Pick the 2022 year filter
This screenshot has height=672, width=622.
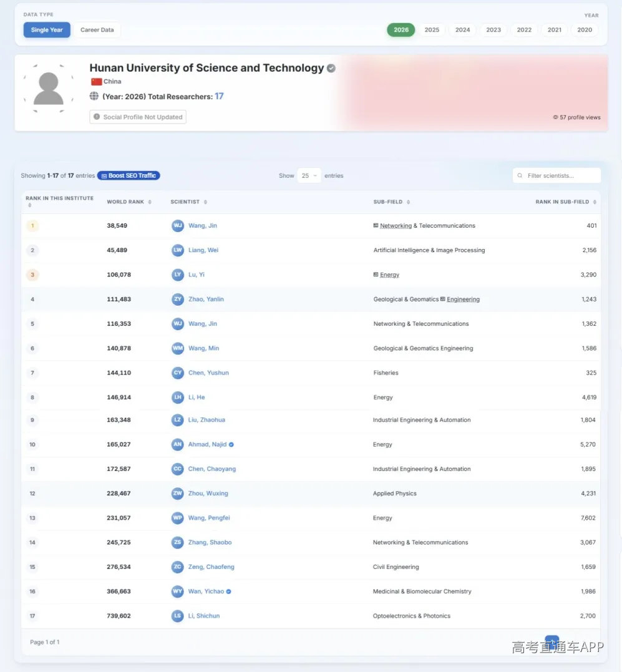pos(524,30)
